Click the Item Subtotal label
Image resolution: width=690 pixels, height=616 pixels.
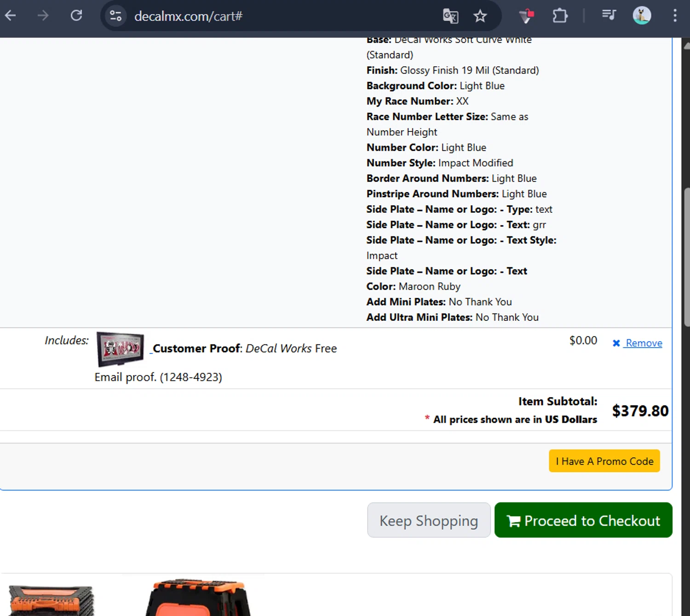[x=558, y=401]
